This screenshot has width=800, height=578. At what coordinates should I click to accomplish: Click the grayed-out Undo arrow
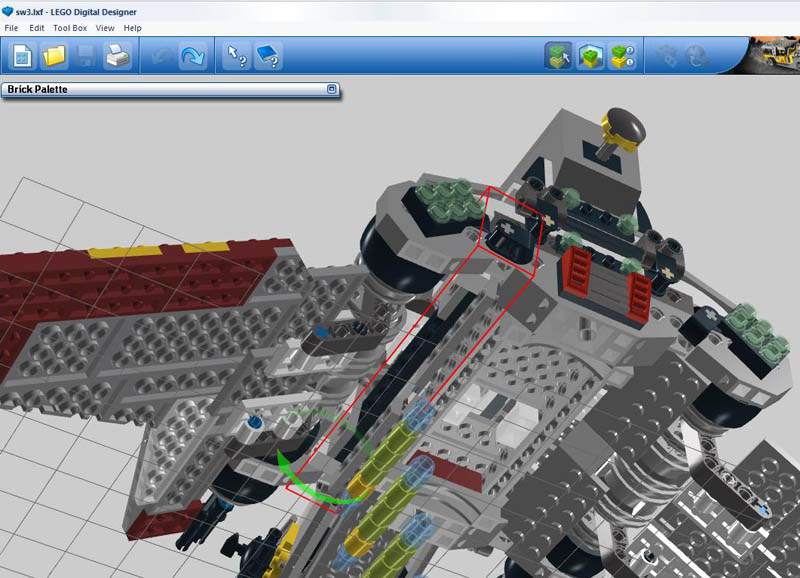coord(162,56)
